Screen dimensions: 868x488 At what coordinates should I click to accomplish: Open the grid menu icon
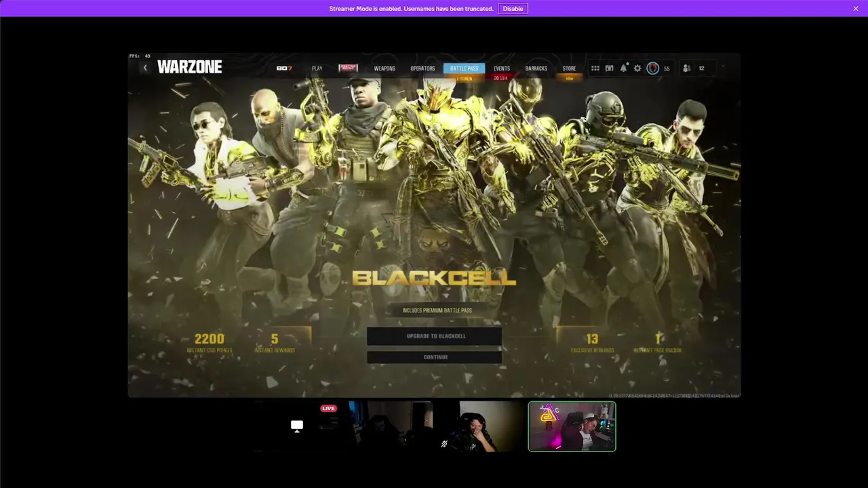595,68
